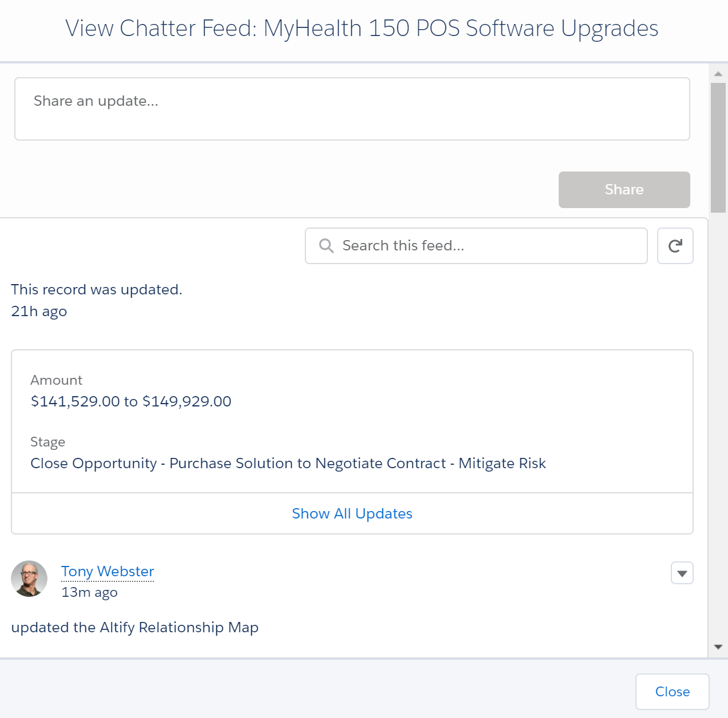Open Tony Webster's post actions dropdown
The height and width of the screenshot is (718, 728).
tap(682, 573)
